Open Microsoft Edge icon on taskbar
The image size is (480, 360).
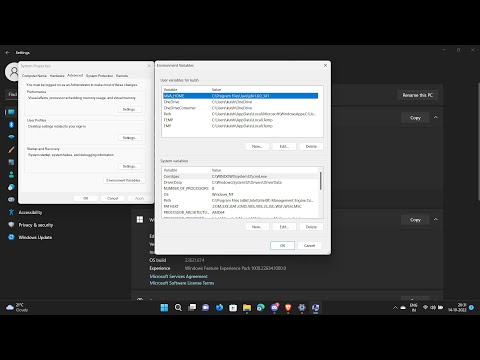tap(261, 307)
